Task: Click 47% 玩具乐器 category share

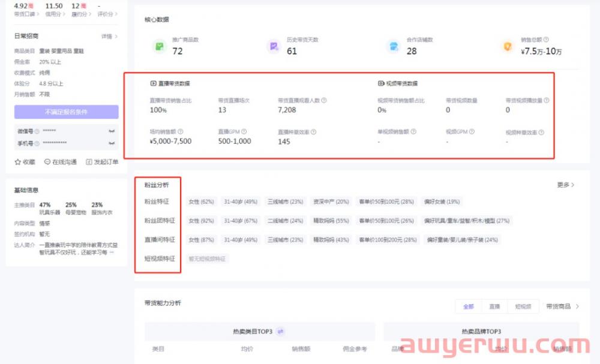Action: tap(50, 208)
